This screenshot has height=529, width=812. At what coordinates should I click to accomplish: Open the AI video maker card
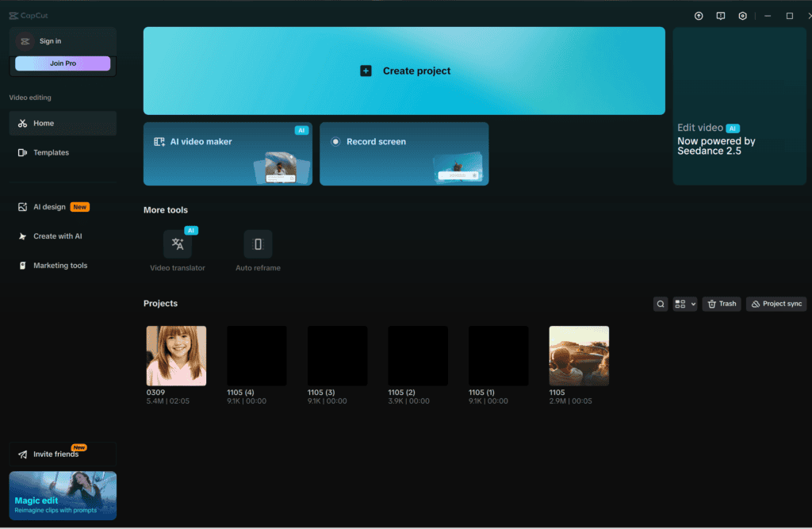click(228, 154)
